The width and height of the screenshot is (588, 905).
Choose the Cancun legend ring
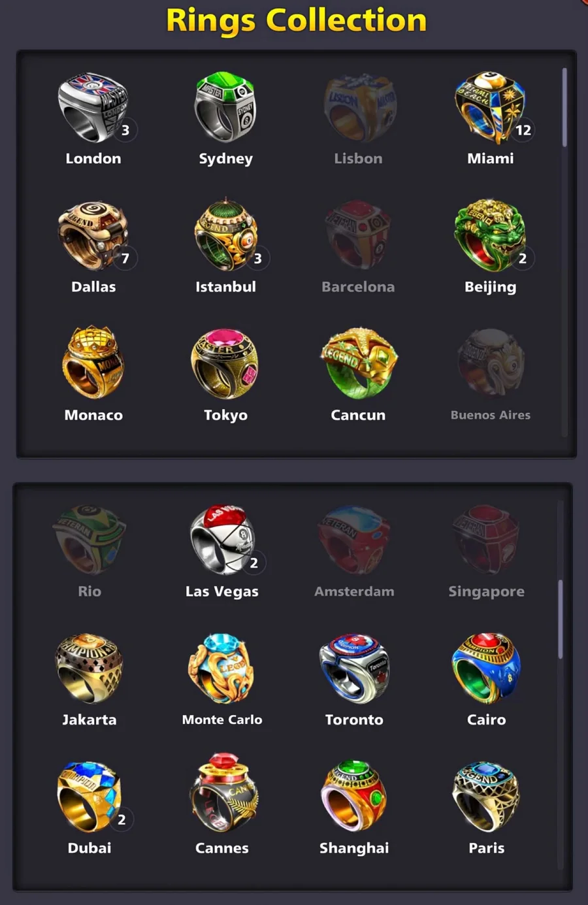pyautogui.click(x=358, y=363)
